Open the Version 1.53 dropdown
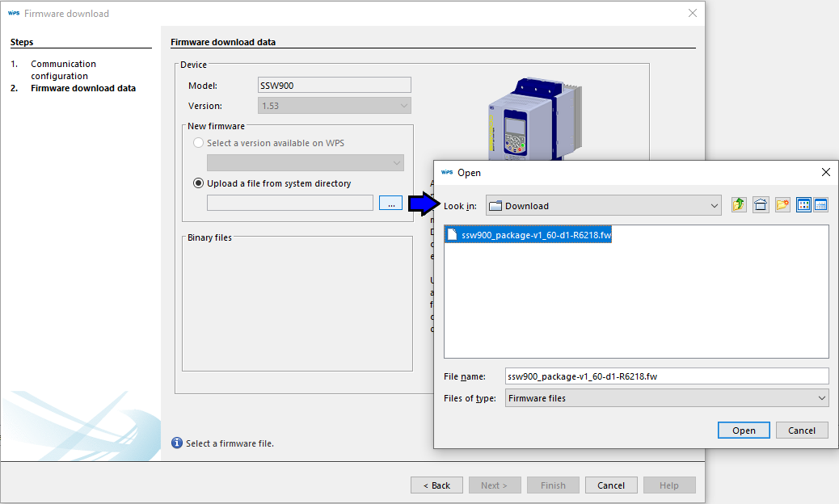Viewport: 839px width, 504px height. (x=403, y=106)
